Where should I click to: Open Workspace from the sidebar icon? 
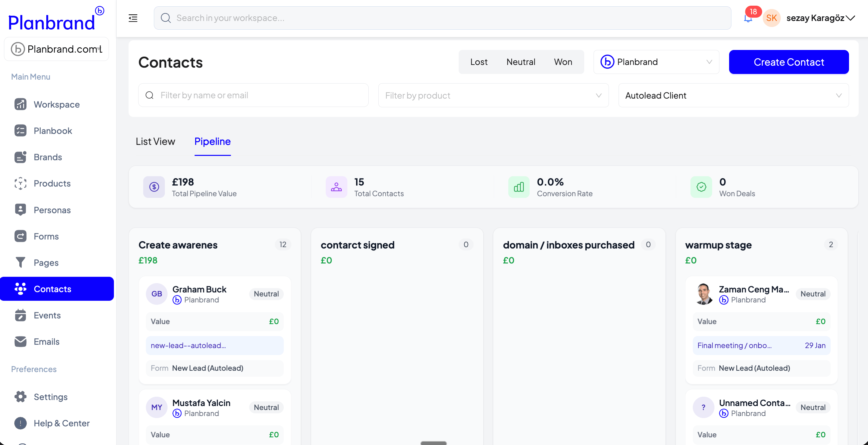tap(20, 105)
